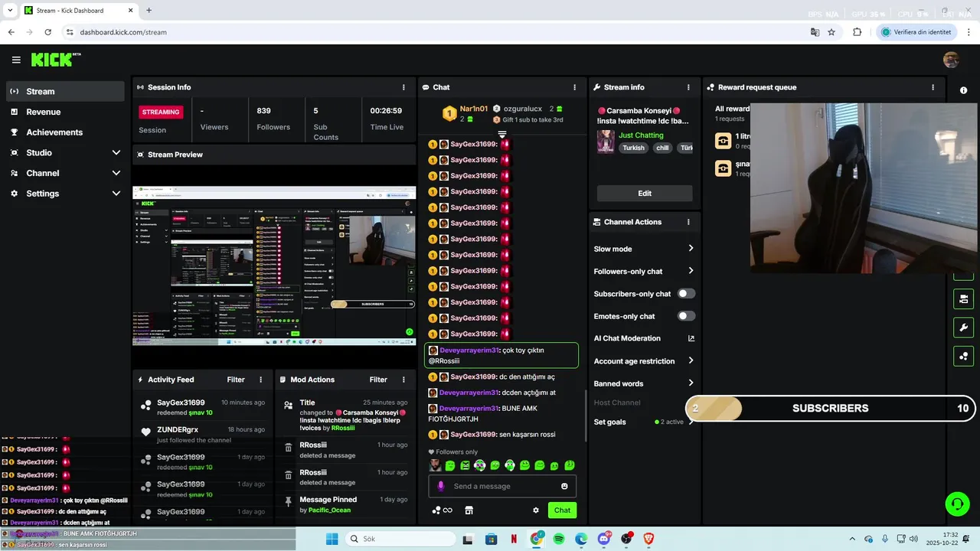Click the chill stream tag

coord(662,148)
